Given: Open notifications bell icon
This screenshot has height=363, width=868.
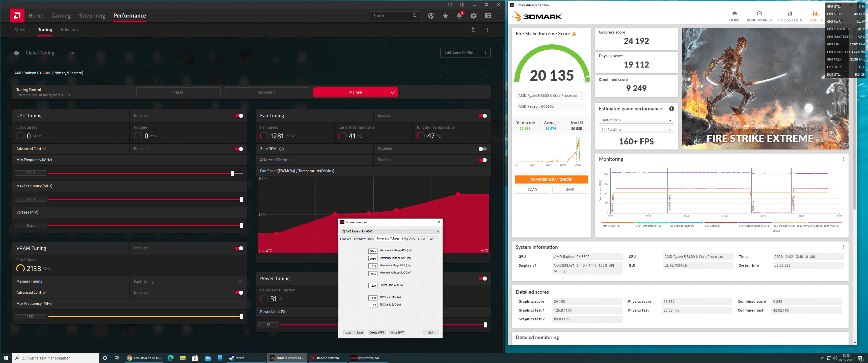Looking at the screenshot, I should point(459,15).
